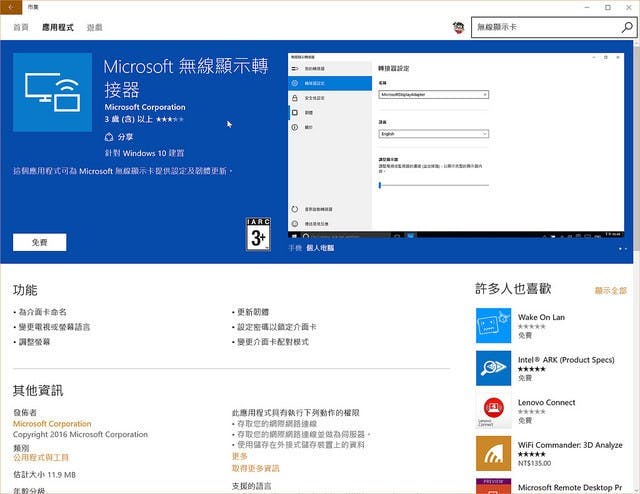The height and width of the screenshot is (494, 640).
Task: Open the Wake On Lan app icon
Action: pos(493,325)
